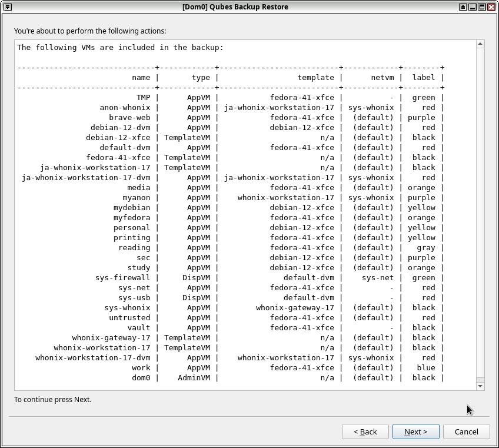Click the scrollbar up arrow
The image size is (499, 448).
480,44
